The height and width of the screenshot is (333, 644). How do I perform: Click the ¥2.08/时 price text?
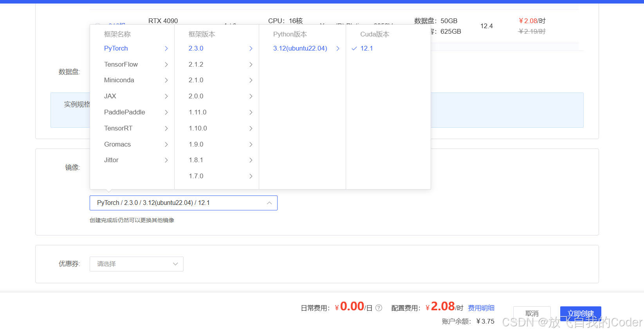click(532, 21)
